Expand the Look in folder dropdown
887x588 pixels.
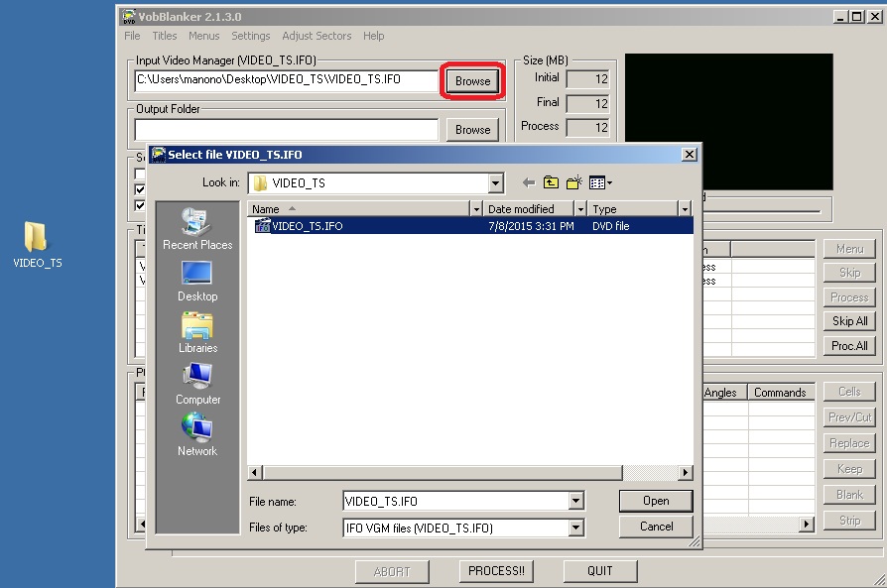[495, 183]
